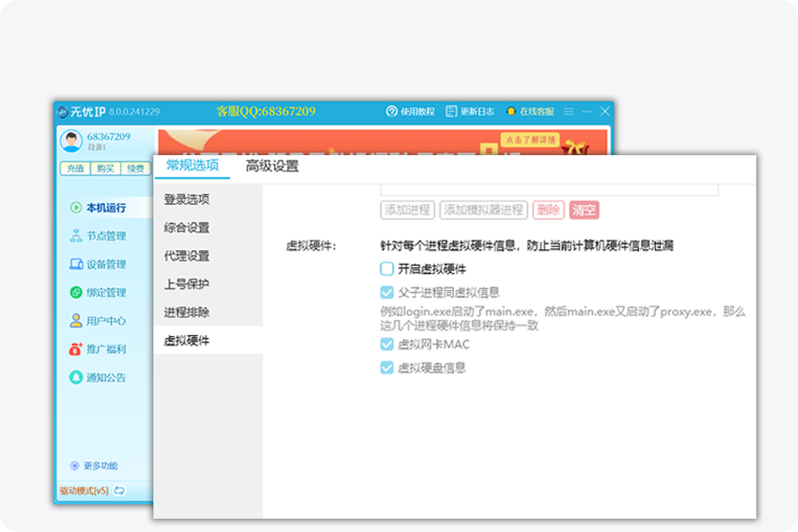Click the switch icon beside 驱动模式[v5]
798x532 pixels.
click(119, 490)
